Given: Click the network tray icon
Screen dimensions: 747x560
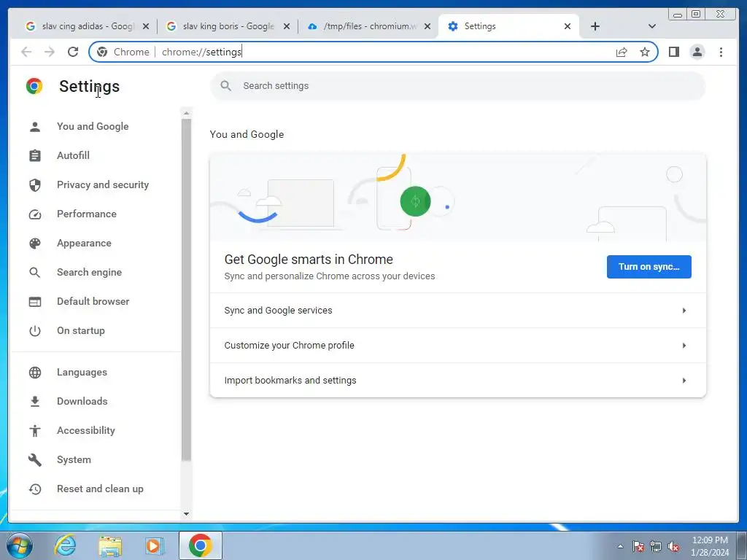Looking at the screenshot, I should click(656, 547).
